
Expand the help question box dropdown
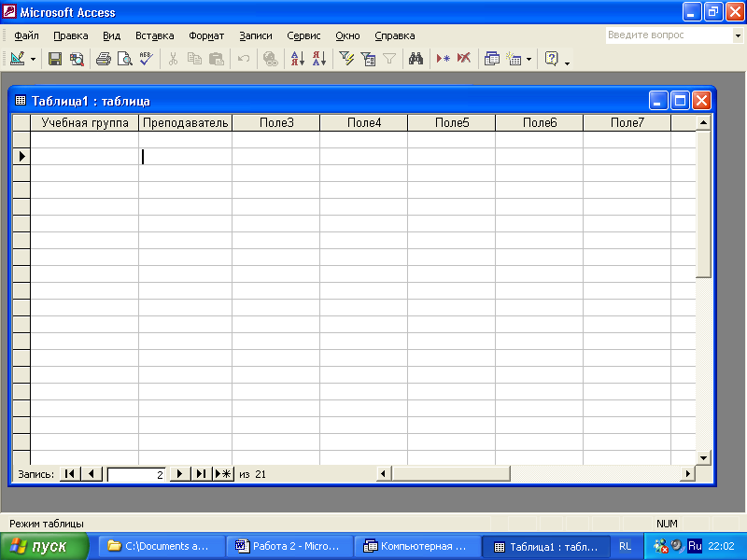(x=738, y=35)
